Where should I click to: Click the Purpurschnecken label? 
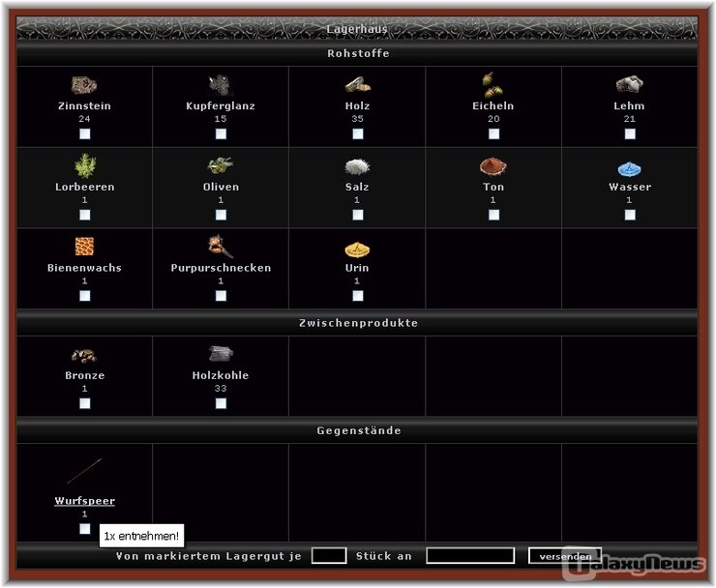(221, 268)
